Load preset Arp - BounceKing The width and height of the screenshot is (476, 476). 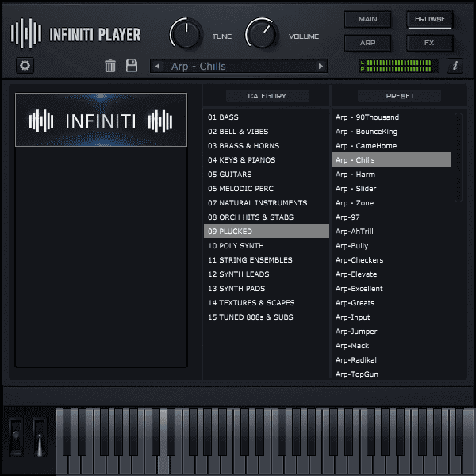pyautogui.click(x=392, y=132)
